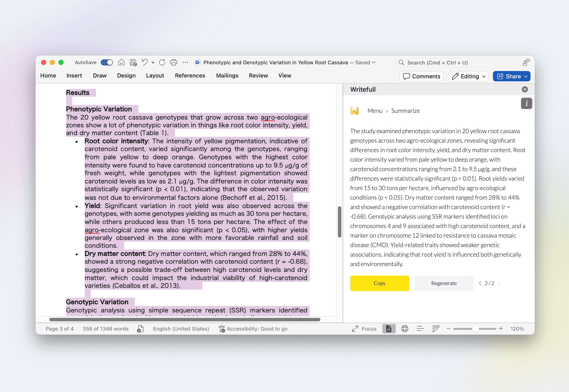Image resolution: width=569 pixels, height=392 pixels.
Task: Regenerate the Writefull summary
Action: click(444, 283)
